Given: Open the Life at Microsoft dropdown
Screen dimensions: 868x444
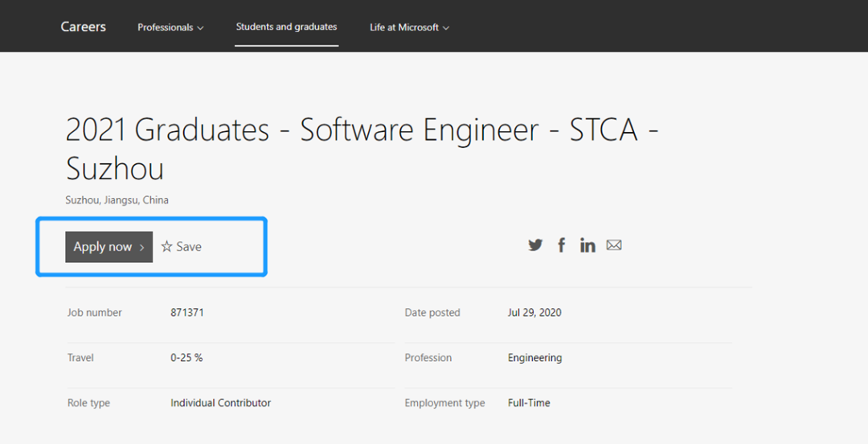Looking at the screenshot, I should point(408,27).
